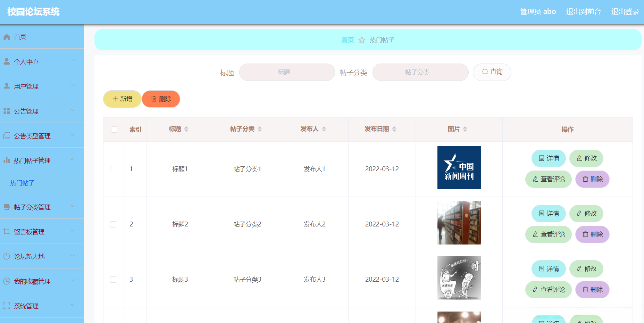Collapse the 热门帖子管理 menu chevron
The height and width of the screenshot is (323, 644).
pyautogui.click(x=73, y=159)
